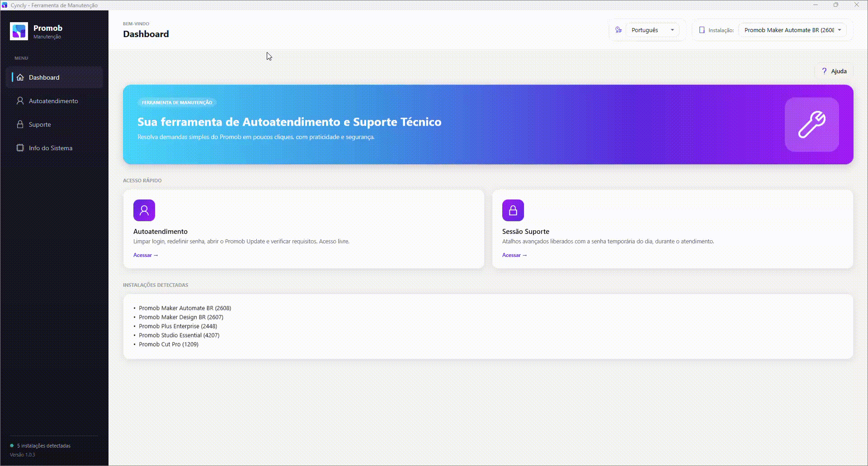This screenshot has height=466, width=868.
Task: Click the 'Limpar login, redefinir senha' description text
Action: pos(241,242)
